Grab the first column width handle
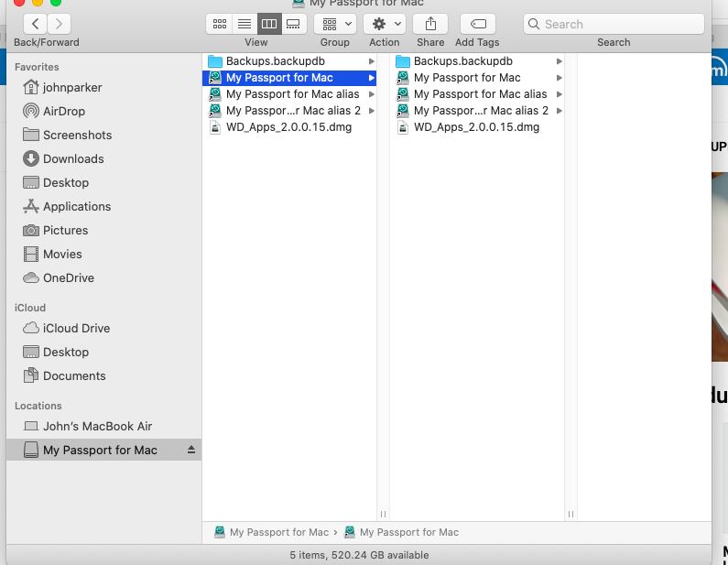Screen dimensions: 728x565 pyautogui.click(x=383, y=514)
